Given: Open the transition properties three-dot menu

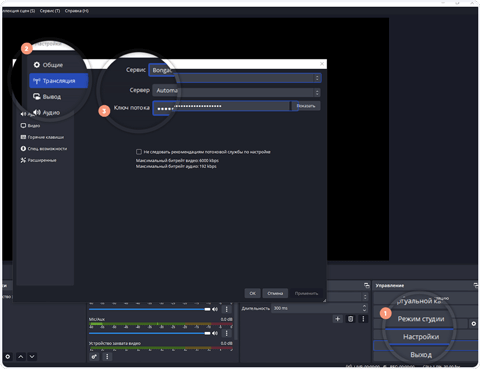Looking at the screenshot, I should click(x=363, y=319).
